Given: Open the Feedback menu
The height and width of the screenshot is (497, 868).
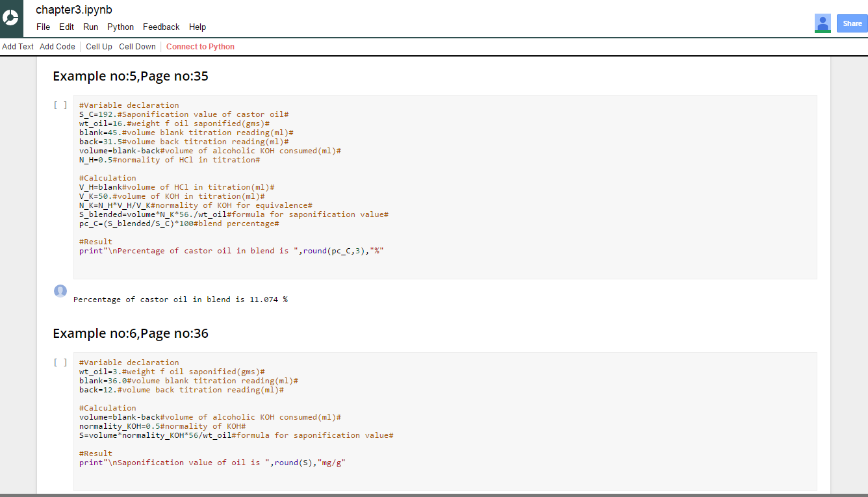Looking at the screenshot, I should coord(161,27).
